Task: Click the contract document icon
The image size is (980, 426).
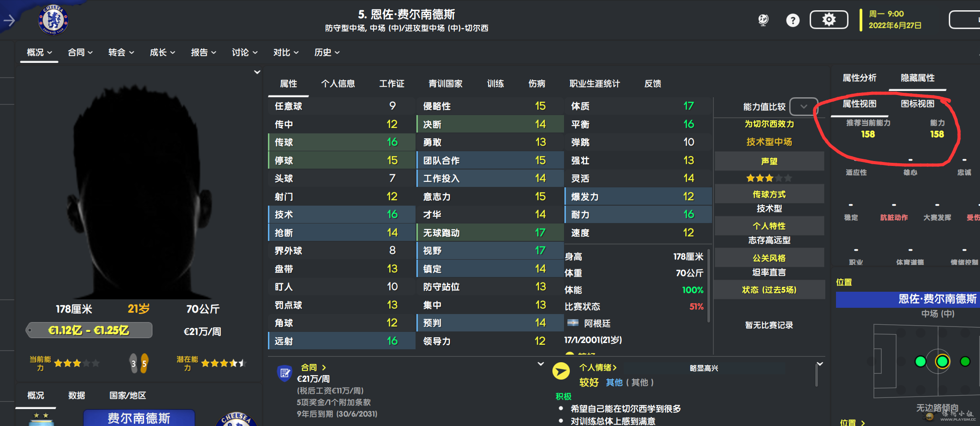Action: (x=284, y=373)
